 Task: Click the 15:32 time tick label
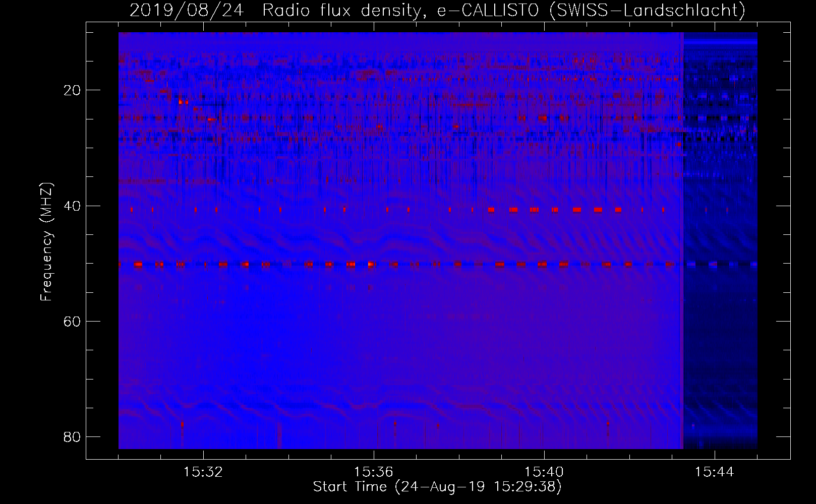point(203,472)
